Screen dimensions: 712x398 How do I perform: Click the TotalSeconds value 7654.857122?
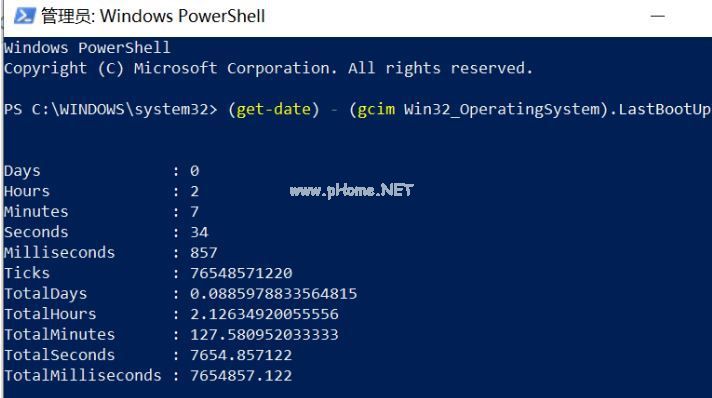pyautogui.click(x=241, y=355)
